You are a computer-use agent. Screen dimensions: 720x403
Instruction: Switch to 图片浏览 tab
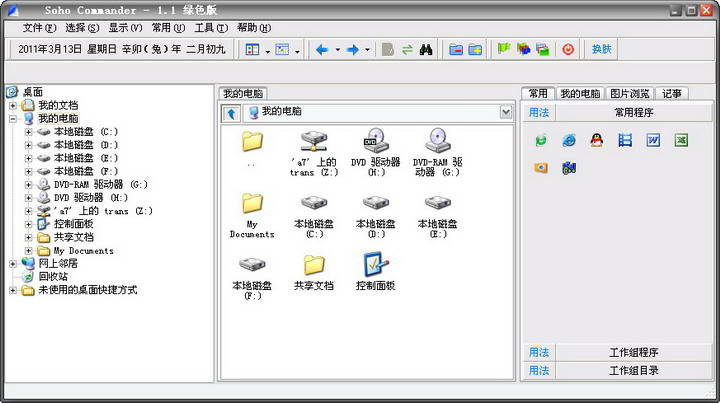pyautogui.click(x=630, y=94)
